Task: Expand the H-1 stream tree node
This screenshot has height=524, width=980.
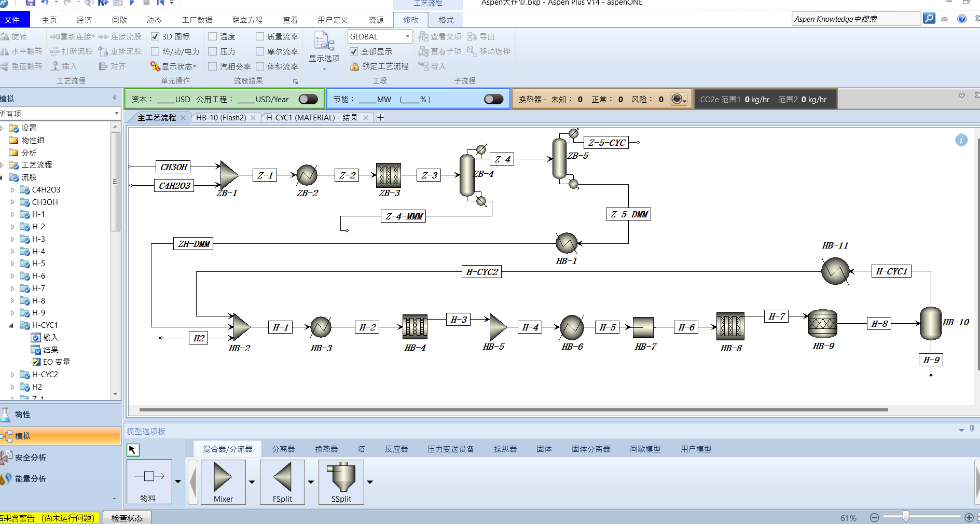Action: coord(12,214)
